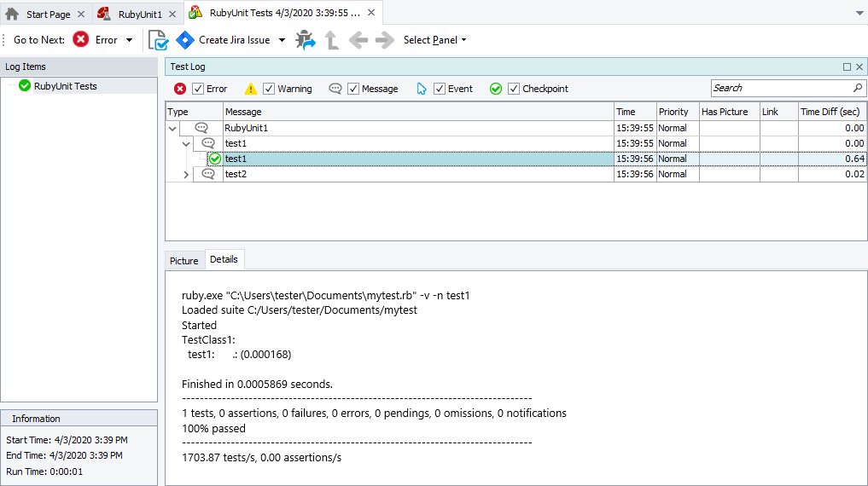Click the forward arrow toolbar icon
This screenshot has width=868, height=486.
click(384, 40)
